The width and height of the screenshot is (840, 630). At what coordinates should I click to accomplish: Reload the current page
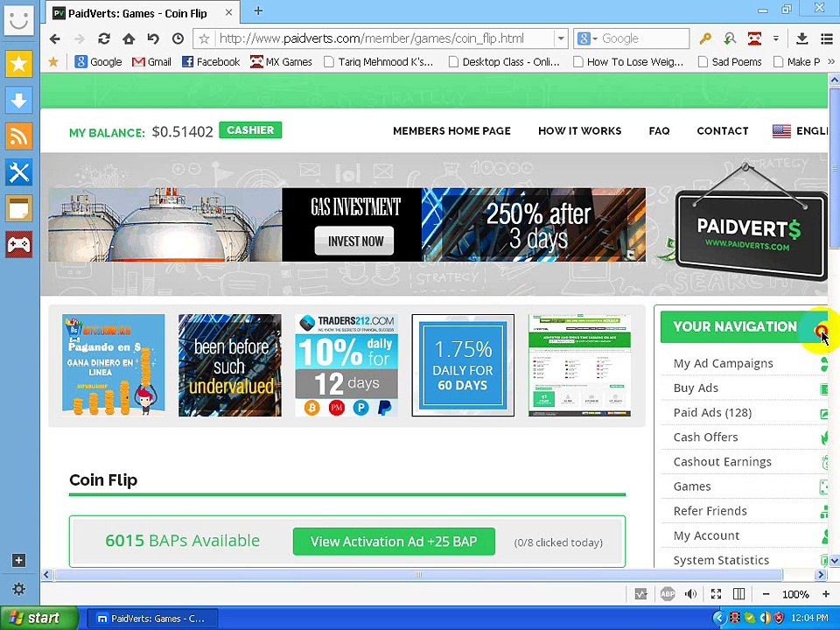click(x=104, y=38)
